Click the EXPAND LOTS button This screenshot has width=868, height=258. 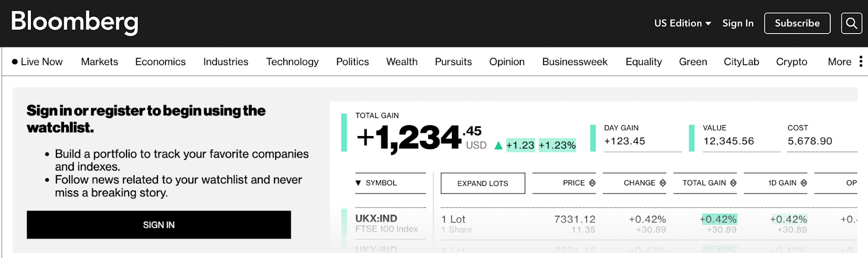(x=482, y=183)
